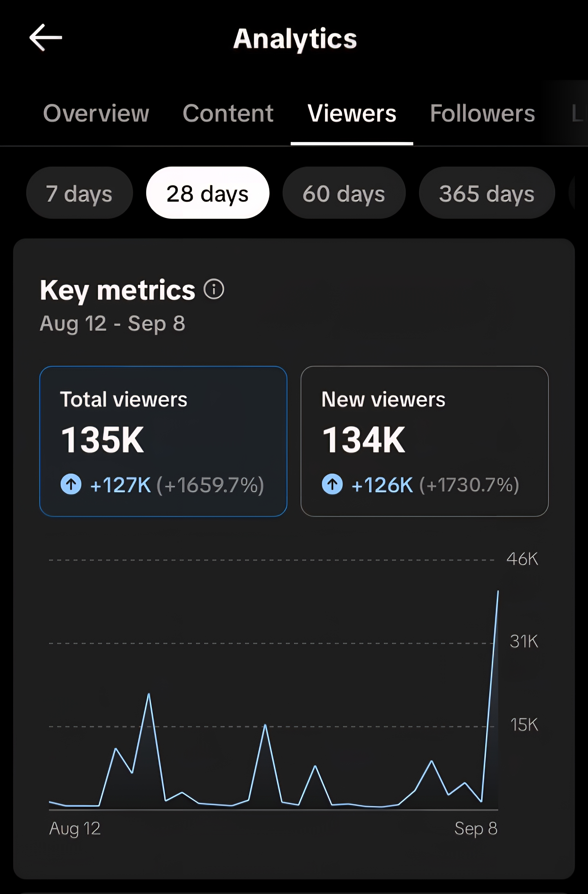Select the Viewers tab
This screenshot has width=588, height=894.
click(352, 113)
